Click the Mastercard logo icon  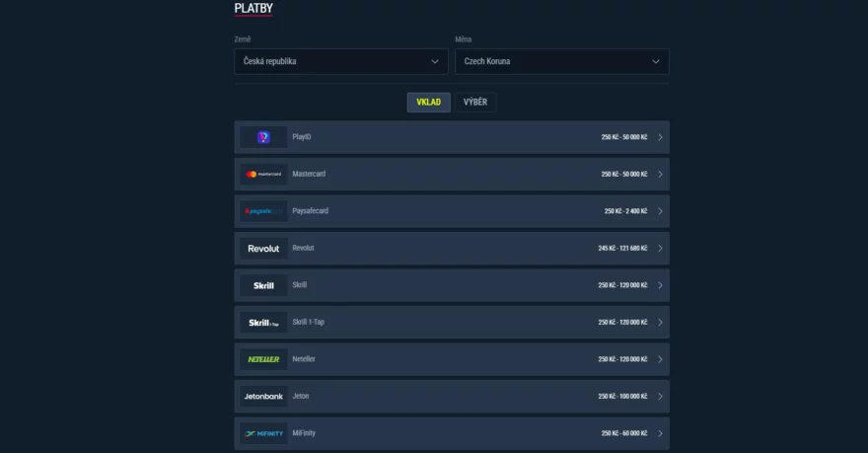click(x=263, y=174)
